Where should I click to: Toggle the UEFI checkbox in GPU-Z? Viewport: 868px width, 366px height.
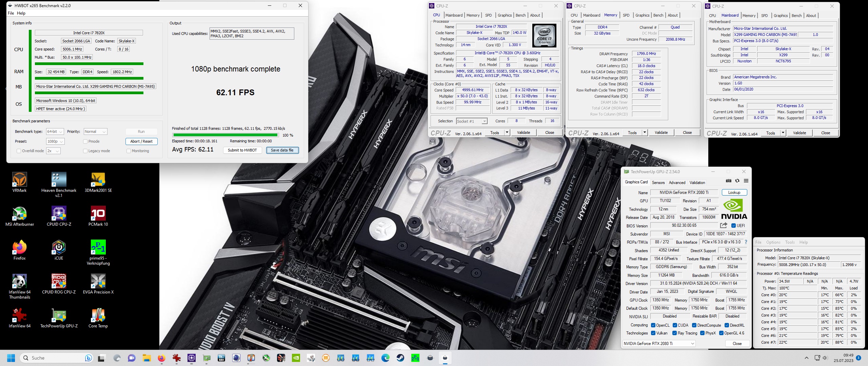(733, 226)
